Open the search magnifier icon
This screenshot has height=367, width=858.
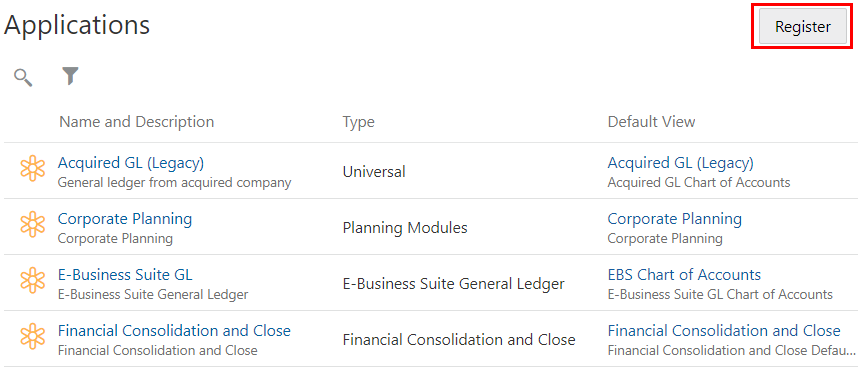23,77
